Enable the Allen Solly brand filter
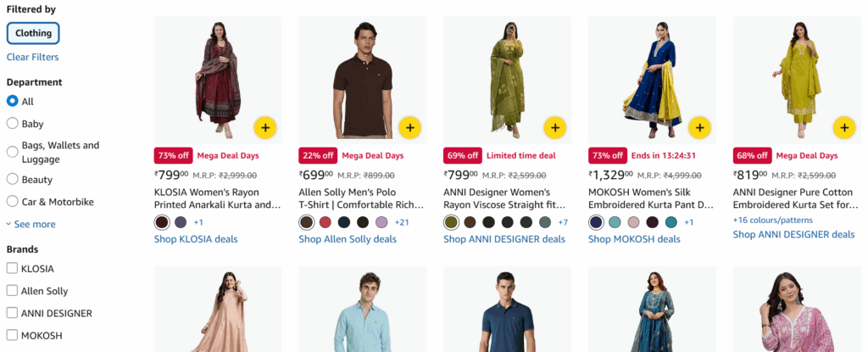This screenshot has width=868, height=352. (x=13, y=291)
